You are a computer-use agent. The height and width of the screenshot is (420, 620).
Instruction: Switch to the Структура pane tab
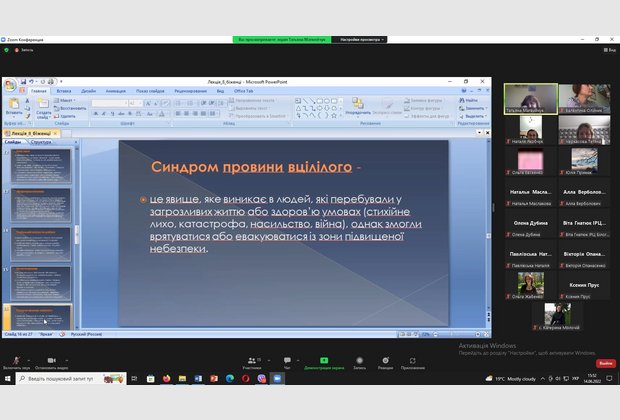pyautogui.click(x=42, y=142)
